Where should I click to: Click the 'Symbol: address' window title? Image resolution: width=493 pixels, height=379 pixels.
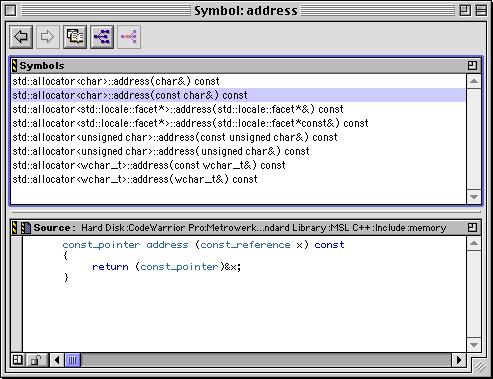point(246,11)
